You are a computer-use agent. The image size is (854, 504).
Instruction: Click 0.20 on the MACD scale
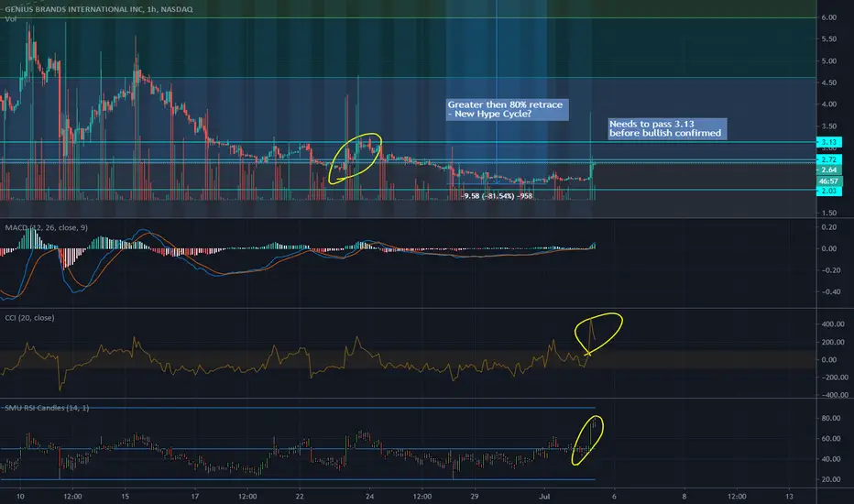pos(829,227)
